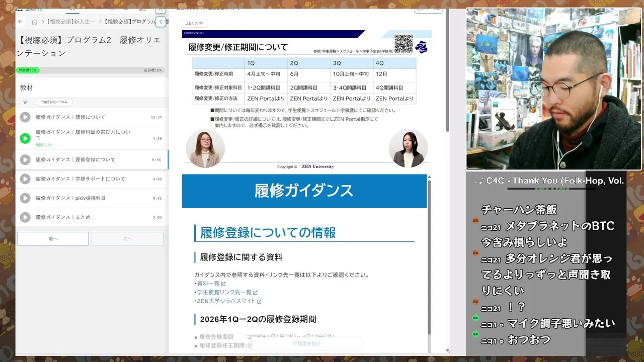Image resolution: width=644 pixels, height=362 pixels.
Task: Click the おつおつ chat comment
Action: point(529,340)
